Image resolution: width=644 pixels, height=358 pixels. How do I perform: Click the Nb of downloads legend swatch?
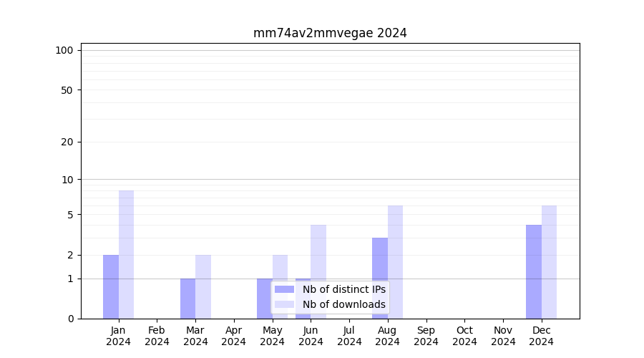click(284, 304)
